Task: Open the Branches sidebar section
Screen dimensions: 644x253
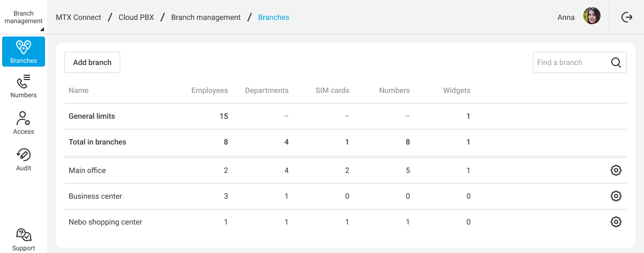Action: tap(24, 52)
